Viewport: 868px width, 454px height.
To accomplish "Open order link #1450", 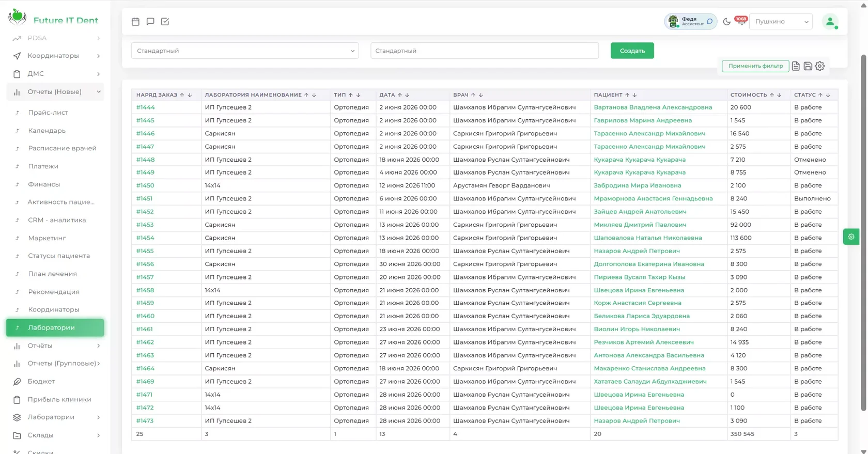I will pos(145,185).
